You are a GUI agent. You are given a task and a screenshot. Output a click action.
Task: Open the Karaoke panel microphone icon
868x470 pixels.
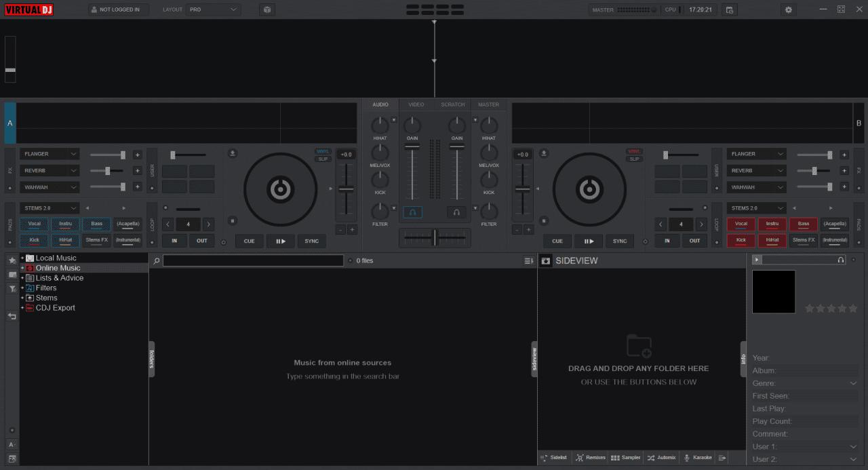tap(687, 457)
